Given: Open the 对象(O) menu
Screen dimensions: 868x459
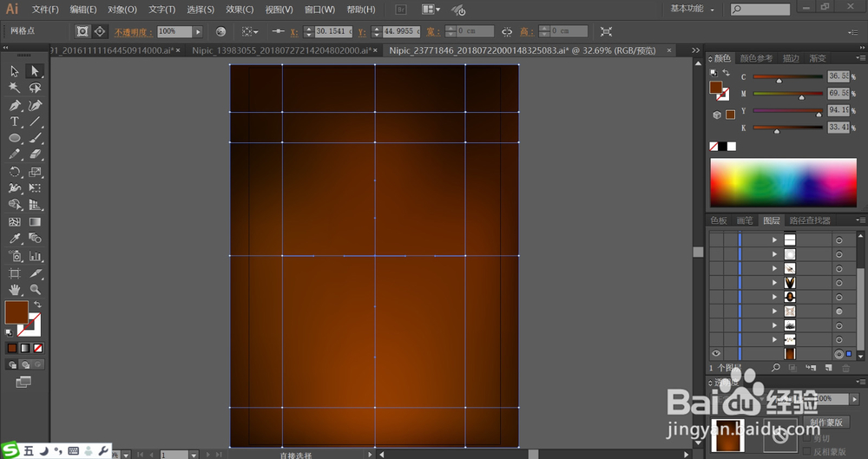Looking at the screenshot, I should pyautogui.click(x=122, y=10).
